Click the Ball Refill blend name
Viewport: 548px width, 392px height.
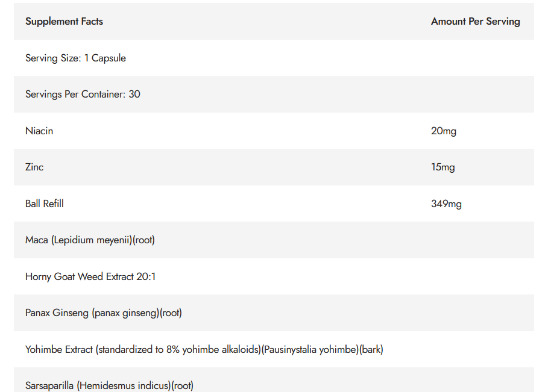(x=45, y=204)
